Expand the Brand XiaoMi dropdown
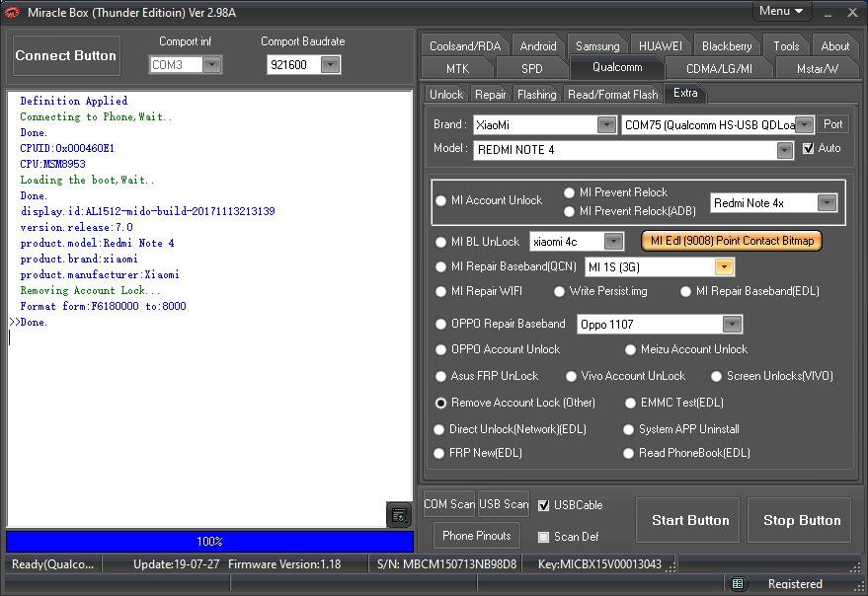 click(x=606, y=125)
